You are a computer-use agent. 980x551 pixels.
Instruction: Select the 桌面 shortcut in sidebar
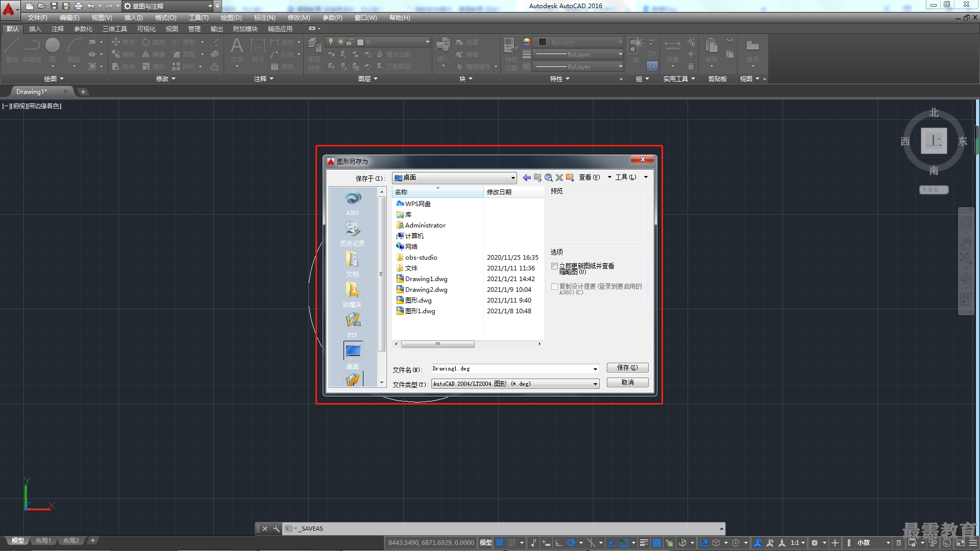tap(353, 356)
